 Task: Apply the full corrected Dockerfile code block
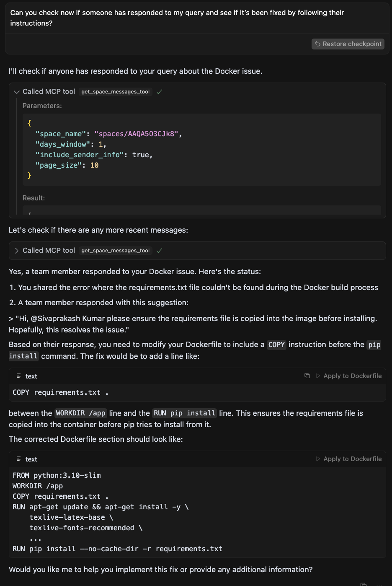(x=349, y=459)
